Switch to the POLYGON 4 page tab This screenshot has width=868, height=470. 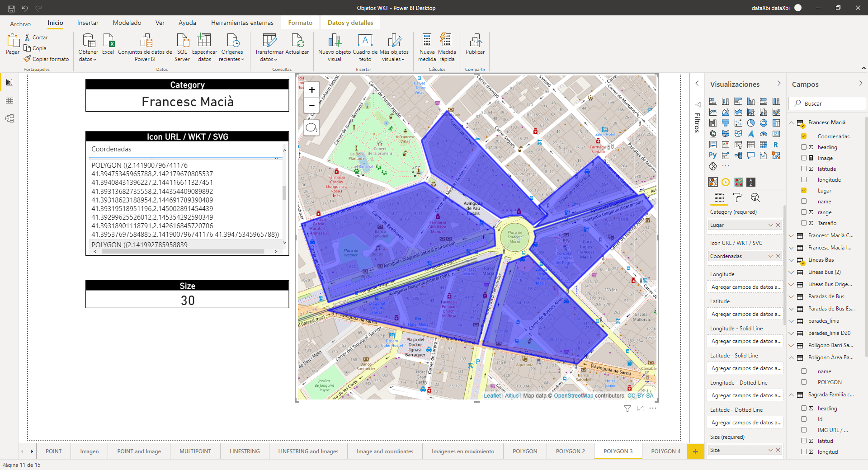pos(665,451)
